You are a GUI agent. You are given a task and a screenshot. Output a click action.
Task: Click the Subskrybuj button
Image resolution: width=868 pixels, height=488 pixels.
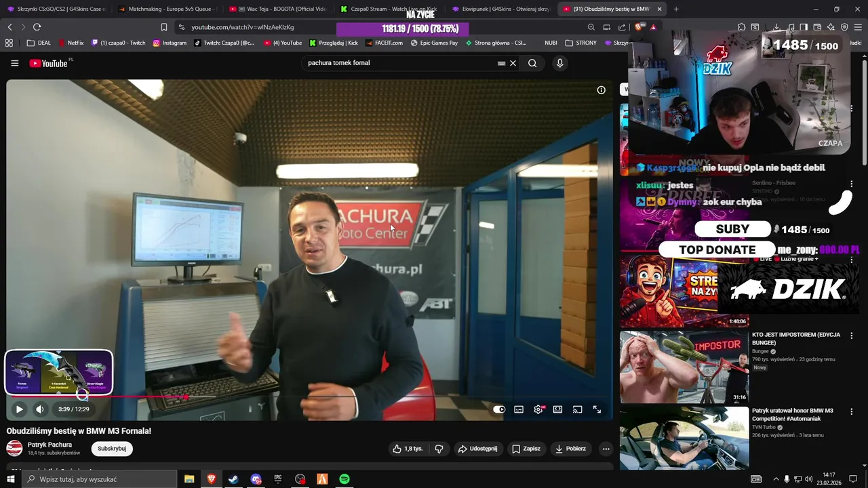coord(112,449)
